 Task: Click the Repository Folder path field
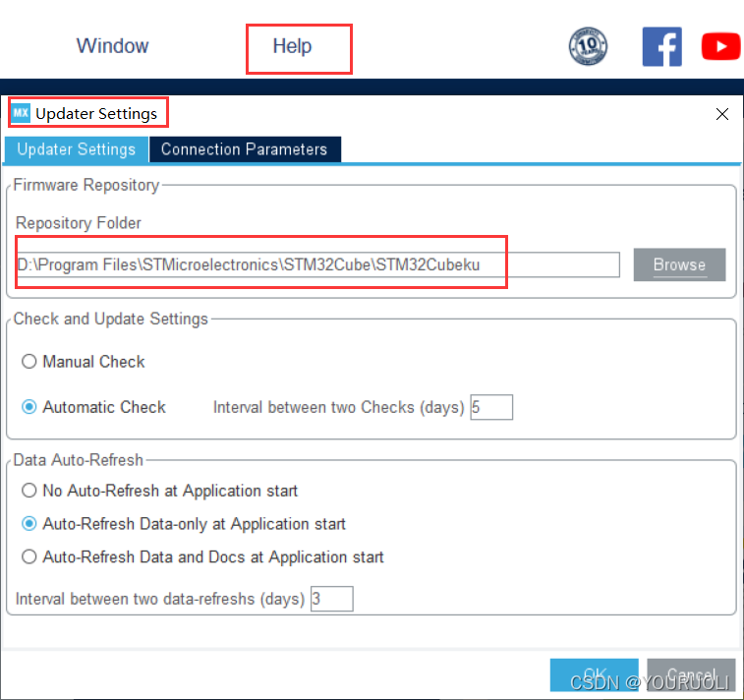tap(318, 264)
